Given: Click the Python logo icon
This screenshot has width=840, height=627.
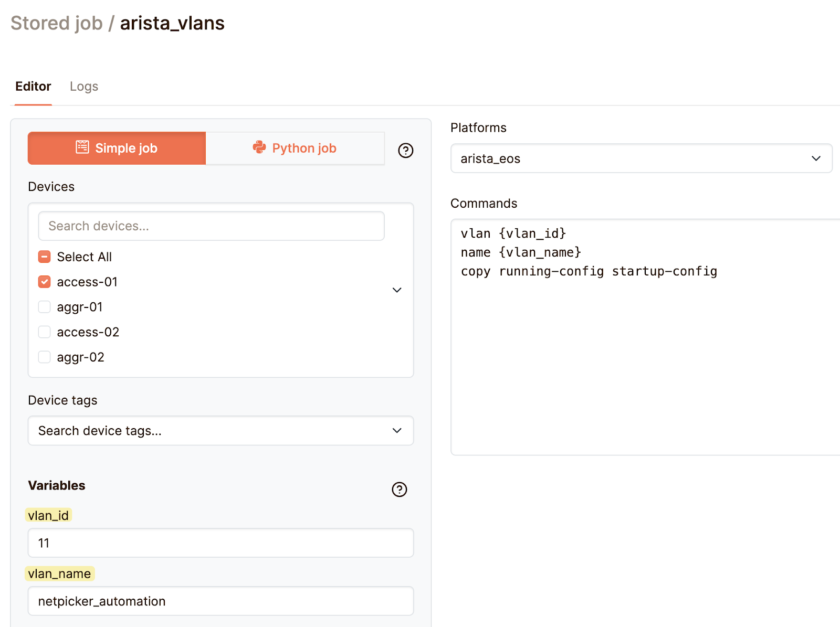Looking at the screenshot, I should point(259,147).
